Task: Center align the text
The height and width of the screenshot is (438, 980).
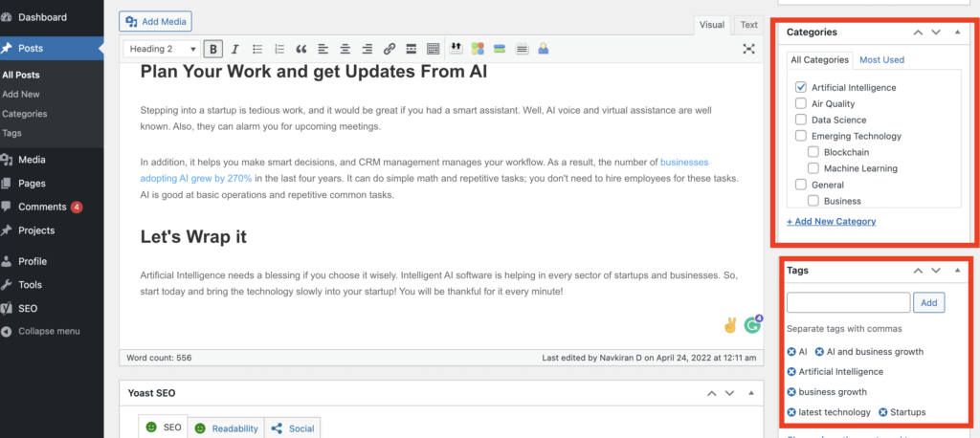Action: click(x=345, y=49)
